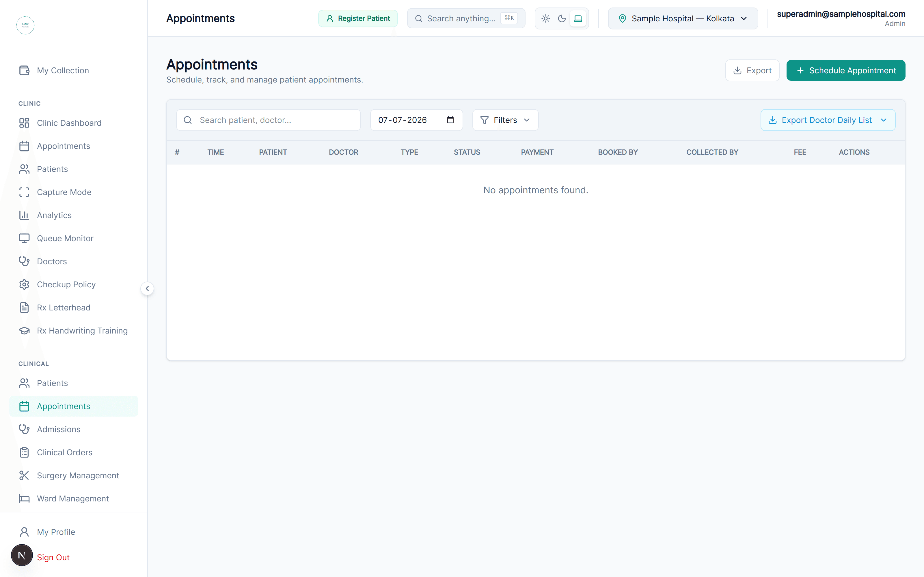This screenshot has height=577, width=924.
Task: Collapse the sidebar with the chevron
Action: point(147,288)
